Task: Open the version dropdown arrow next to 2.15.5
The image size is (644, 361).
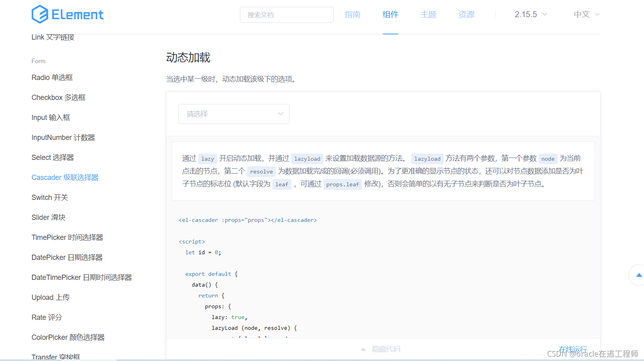Action: tap(545, 14)
